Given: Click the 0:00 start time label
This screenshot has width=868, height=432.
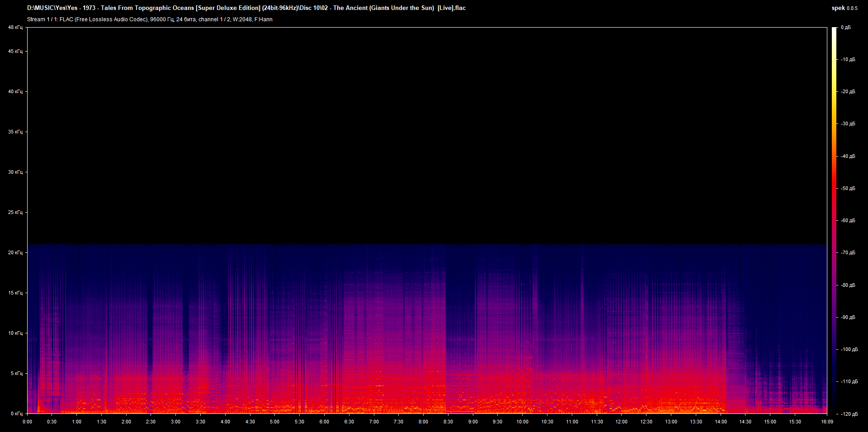Looking at the screenshot, I should [x=27, y=422].
